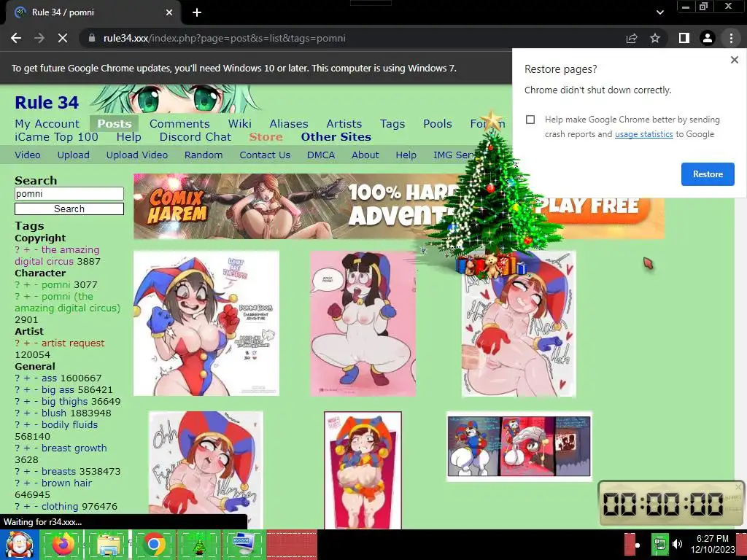Click the Restore button
Viewport: 747px width, 560px height.
point(708,174)
